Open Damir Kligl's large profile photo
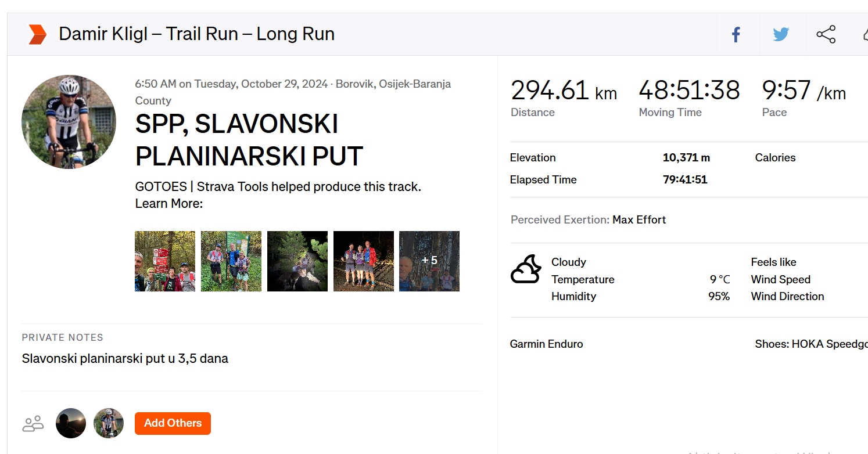This screenshot has width=868, height=454. [69, 122]
